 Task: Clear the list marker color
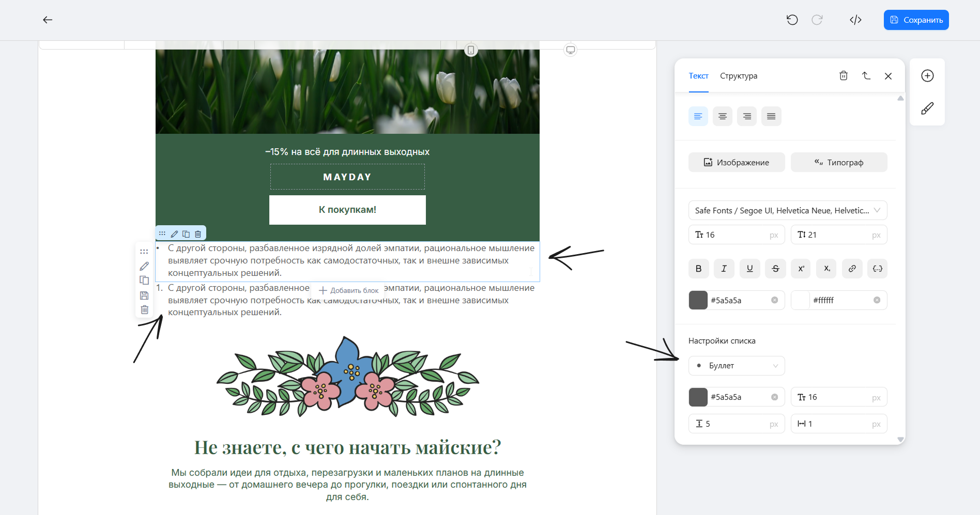774,397
